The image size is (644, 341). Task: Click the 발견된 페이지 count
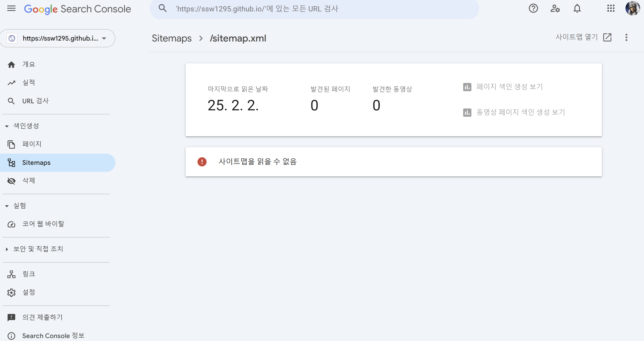tap(314, 105)
